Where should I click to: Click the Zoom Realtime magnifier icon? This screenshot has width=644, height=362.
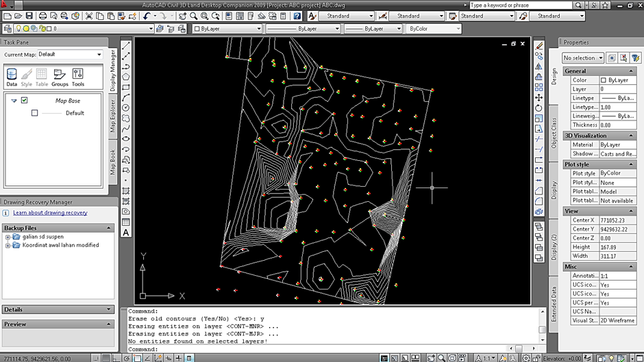pos(193,16)
